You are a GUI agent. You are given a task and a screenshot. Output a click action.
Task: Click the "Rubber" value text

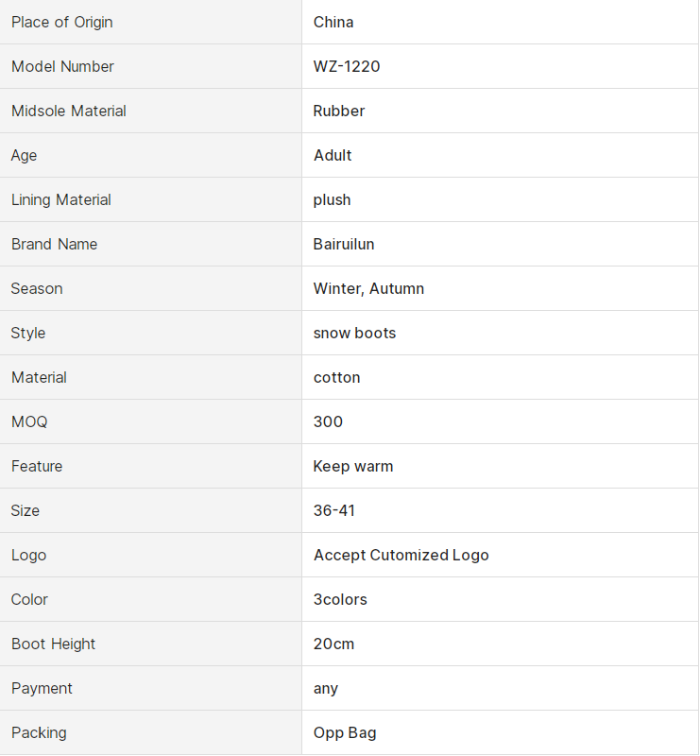(x=339, y=111)
